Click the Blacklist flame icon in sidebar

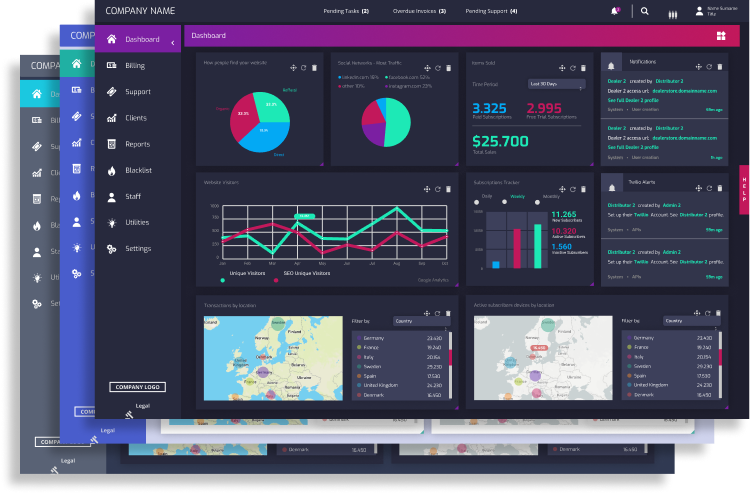[x=111, y=170]
